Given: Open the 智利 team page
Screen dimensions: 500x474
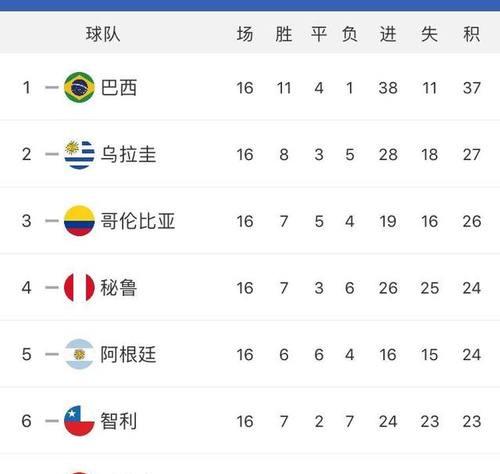Looking at the screenshot, I should [119, 421].
